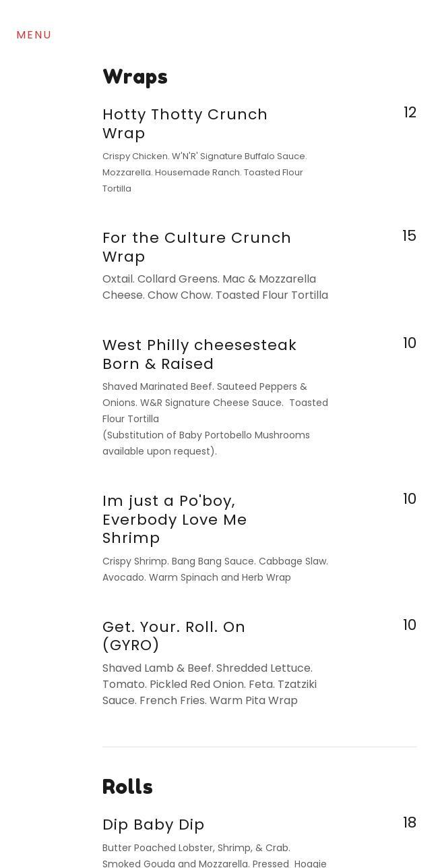Click the Shaved Marinated Beef description
This screenshot has height=868, width=438.
(215, 402)
